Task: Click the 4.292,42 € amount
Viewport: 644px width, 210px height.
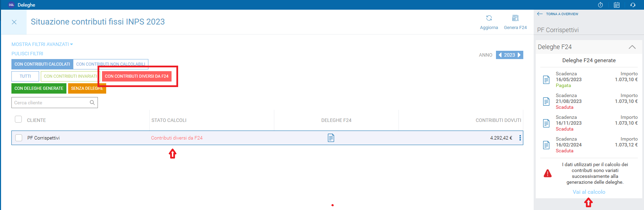Action: coord(501,138)
